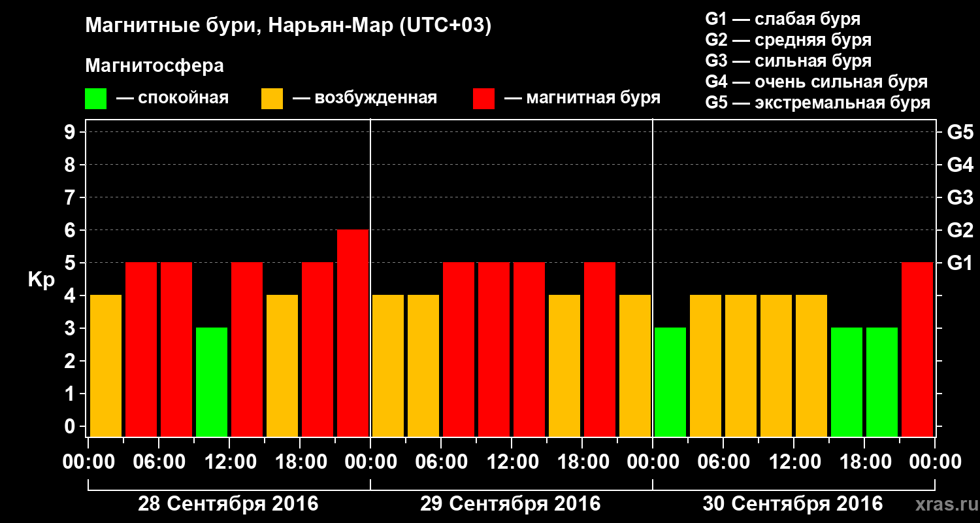Click the red 'магнитная буря' legend swatch
The height and width of the screenshot is (523, 980).
[483, 99]
